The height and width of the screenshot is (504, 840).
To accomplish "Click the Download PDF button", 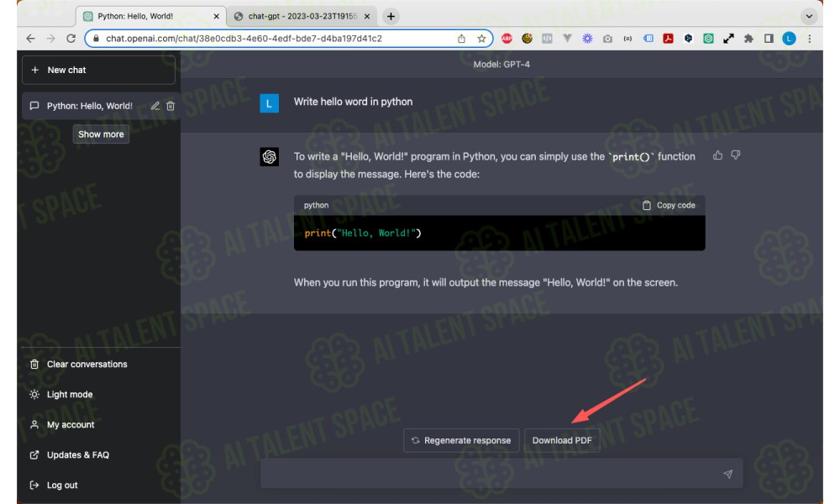I will pos(562,440).
